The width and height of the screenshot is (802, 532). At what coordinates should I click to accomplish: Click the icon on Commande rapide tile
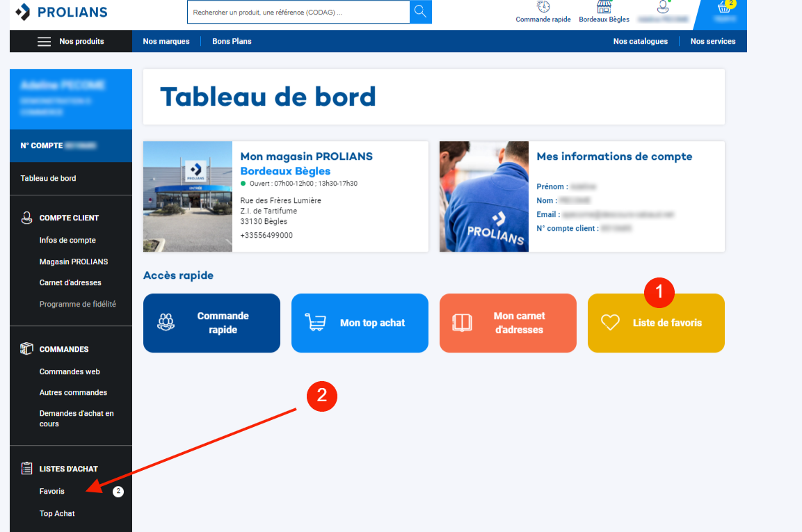(x=166, y=322)
